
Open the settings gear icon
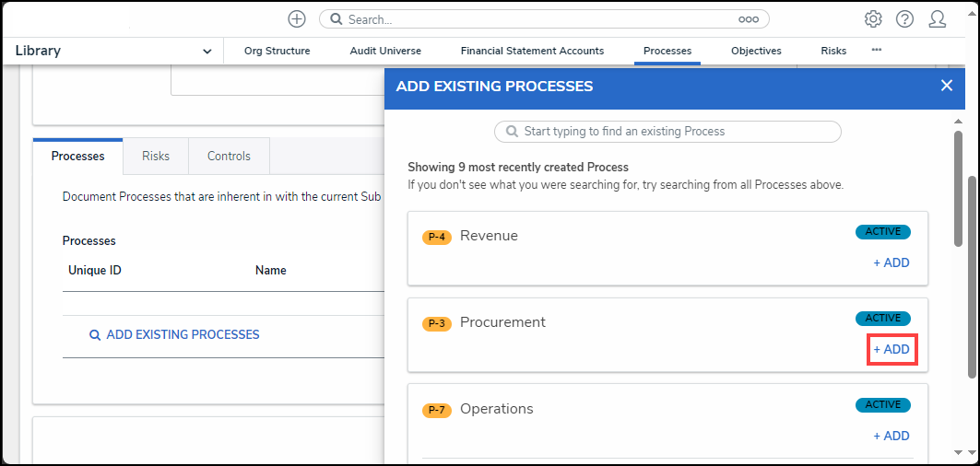[873, 19]
